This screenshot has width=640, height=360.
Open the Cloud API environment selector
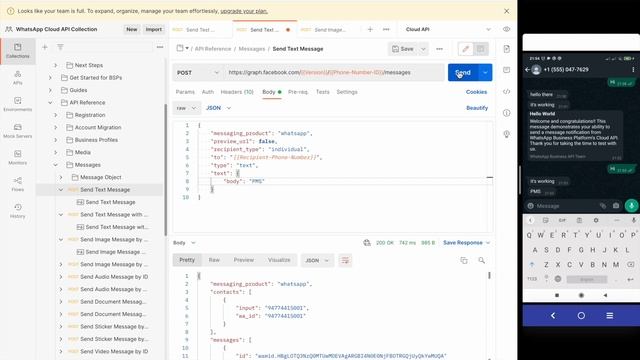tap(448, 29)
